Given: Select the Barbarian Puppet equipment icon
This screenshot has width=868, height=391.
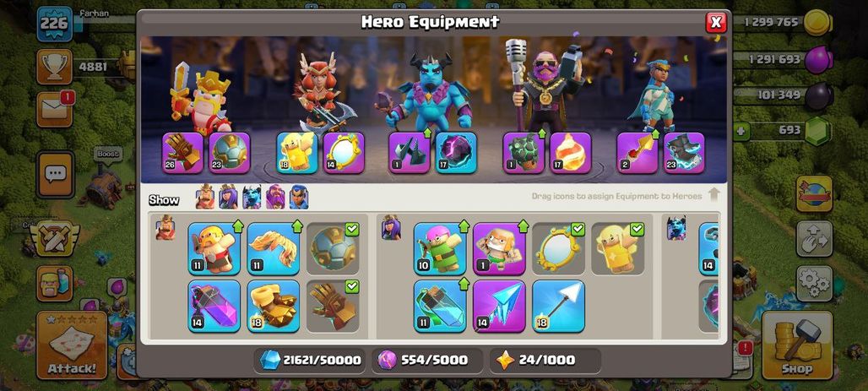Looking at the screenshot, I should (x=214, y=248).
